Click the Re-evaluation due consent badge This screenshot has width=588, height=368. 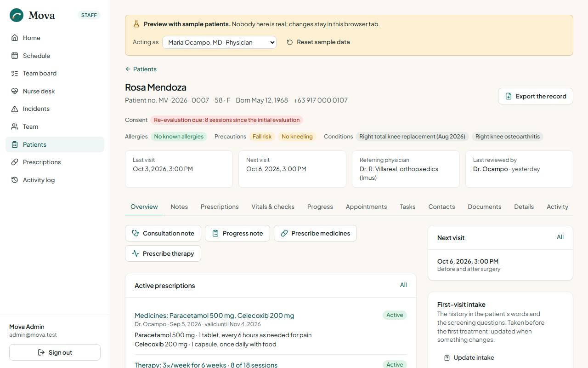click(x=226, y=120)
